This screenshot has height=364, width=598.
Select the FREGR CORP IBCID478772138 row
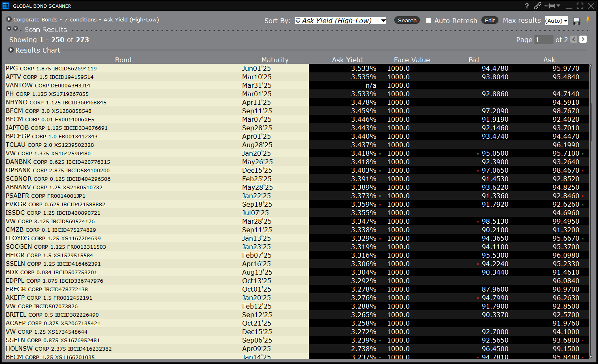(x=297, y=289)
